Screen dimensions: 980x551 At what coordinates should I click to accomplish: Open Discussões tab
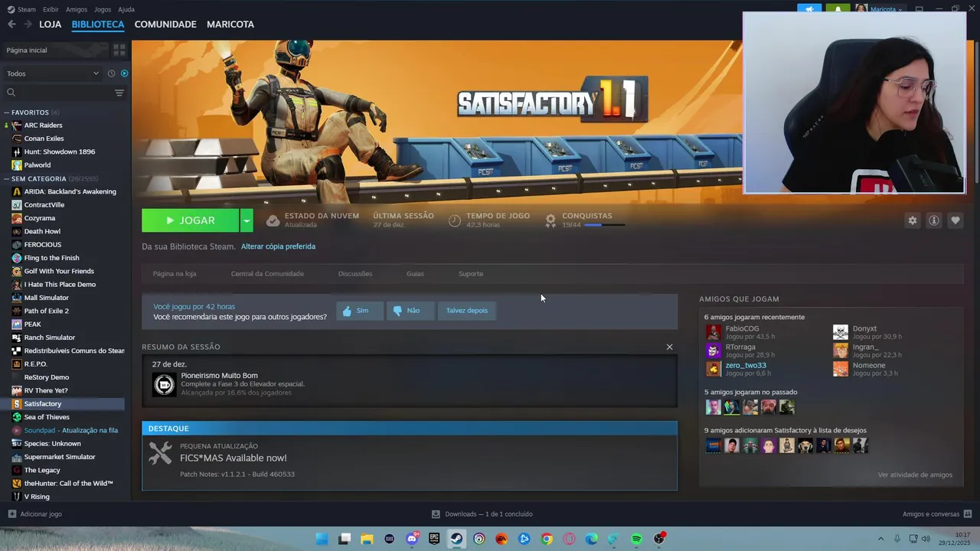[355, 274]
